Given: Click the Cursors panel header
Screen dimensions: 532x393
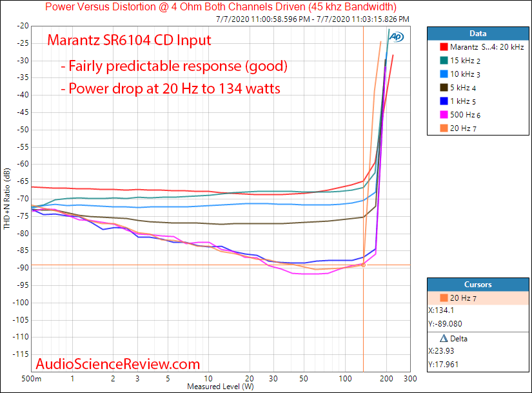Looking at the screenshot, I should click(x=478, y=285).
